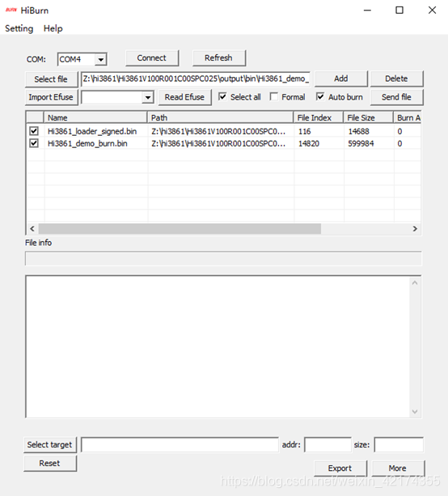Minimize the HiBurn window

pyautogui.click(x=367, y=11)
